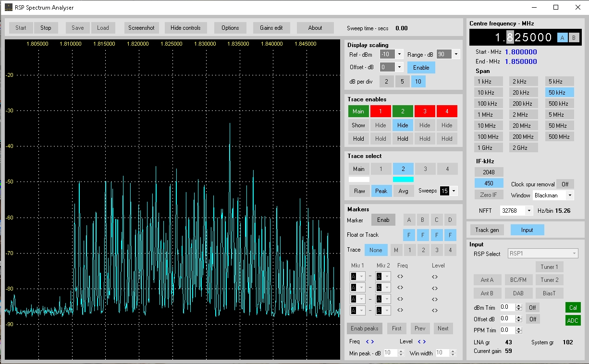Set dB per div to 5
This screenshot has height=364, width=589.
[403, 82]
